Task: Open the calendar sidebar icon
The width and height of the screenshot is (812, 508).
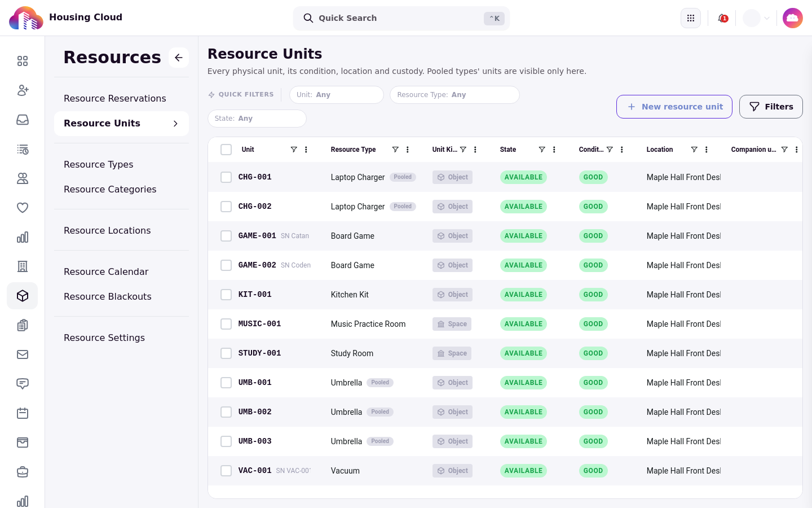Action: (23, 413)
